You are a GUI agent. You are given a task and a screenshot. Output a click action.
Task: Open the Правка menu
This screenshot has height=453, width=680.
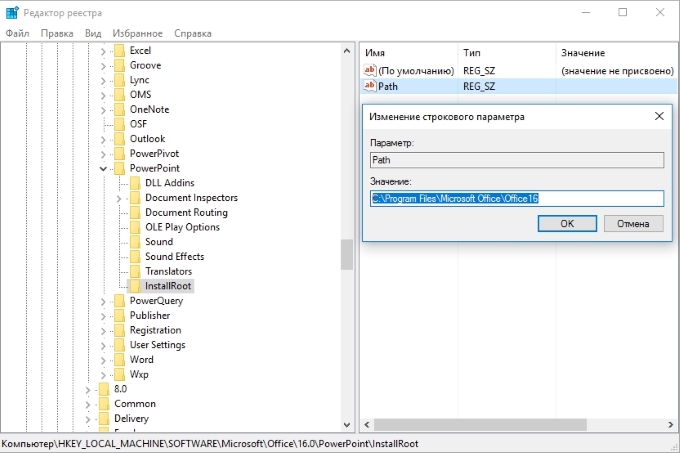coord(57,33)
